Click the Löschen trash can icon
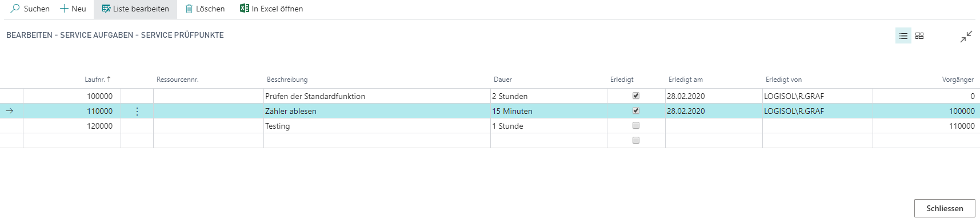 coord(189,9)
